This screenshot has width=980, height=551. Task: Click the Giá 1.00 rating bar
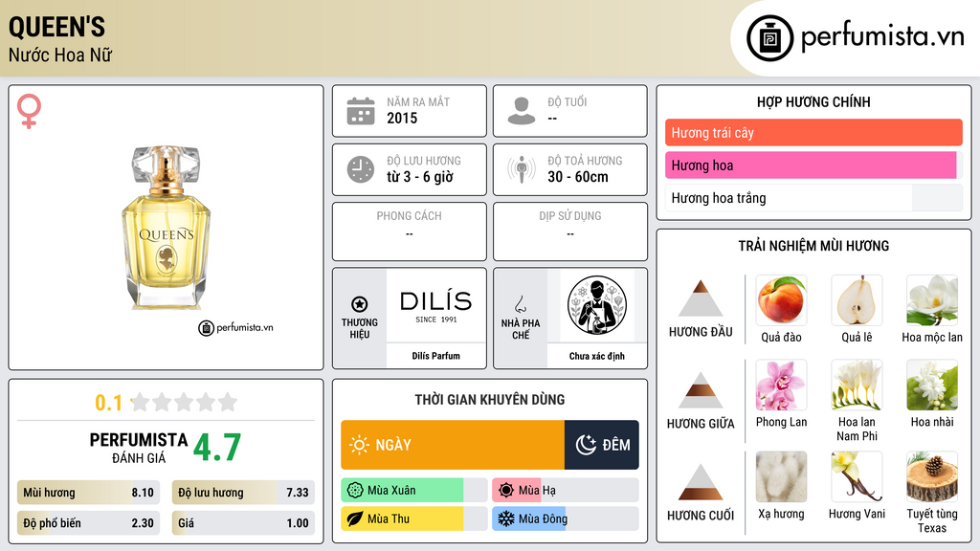coord(243,523)
